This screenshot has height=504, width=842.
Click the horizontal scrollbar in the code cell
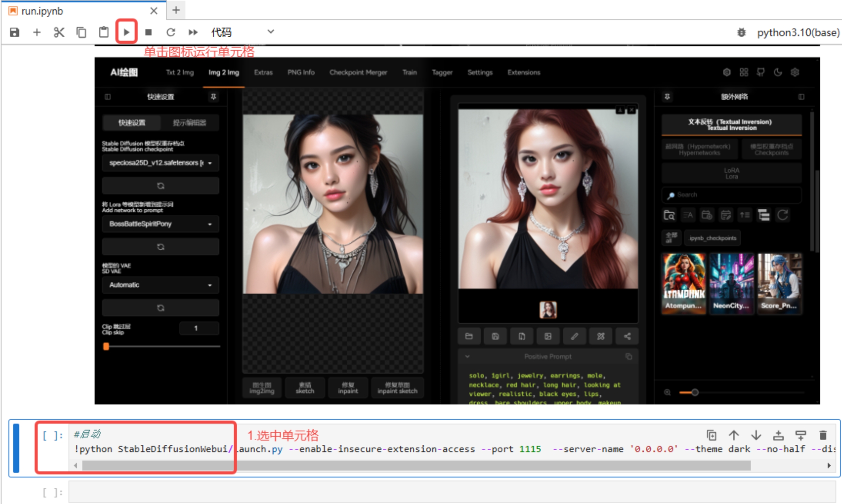[x=415, y=466]
